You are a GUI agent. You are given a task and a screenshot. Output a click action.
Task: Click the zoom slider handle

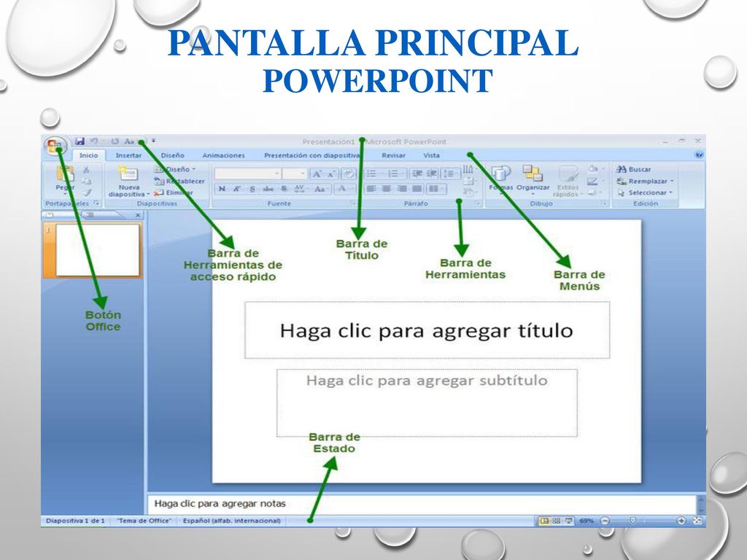(632, 521)
